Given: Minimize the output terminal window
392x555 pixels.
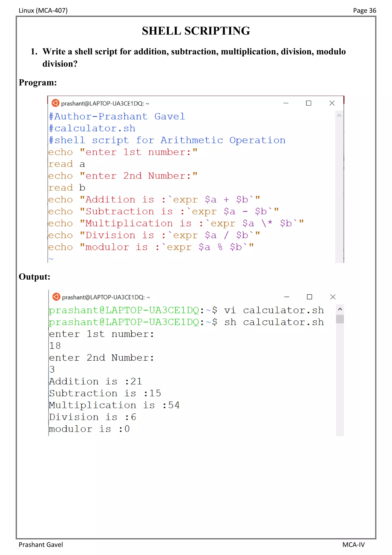Looking at the screenshot, I should [287, 297].
